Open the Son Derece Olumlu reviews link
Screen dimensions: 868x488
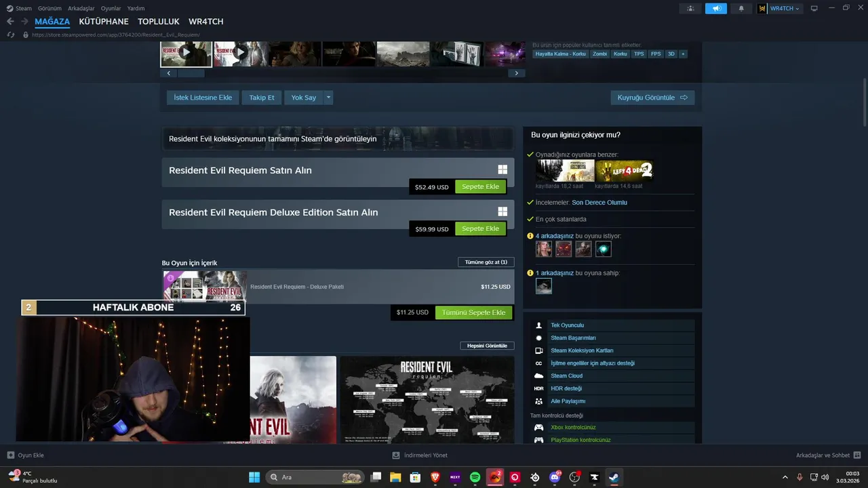coord(599,203)
